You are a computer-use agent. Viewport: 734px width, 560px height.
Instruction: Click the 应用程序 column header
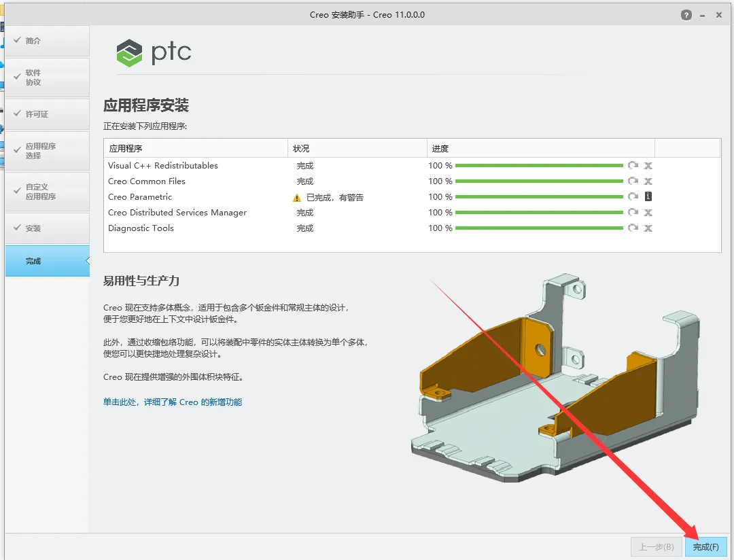click(196, 148)
